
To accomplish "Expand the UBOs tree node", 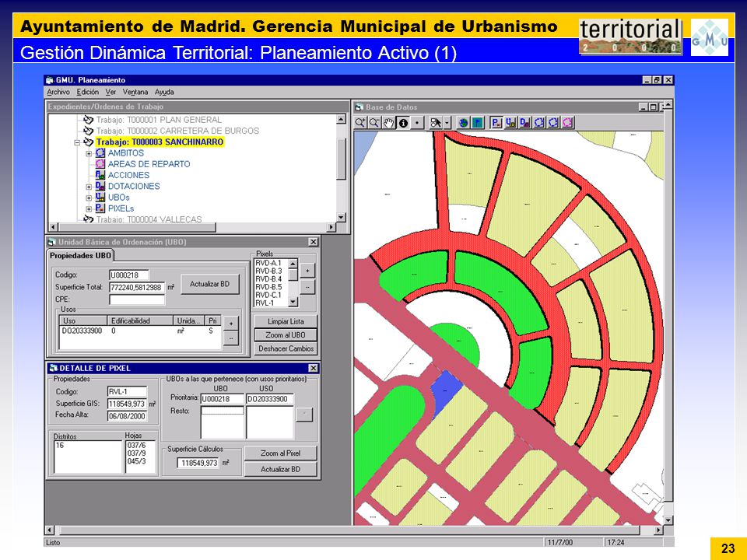I will (89, 198).
